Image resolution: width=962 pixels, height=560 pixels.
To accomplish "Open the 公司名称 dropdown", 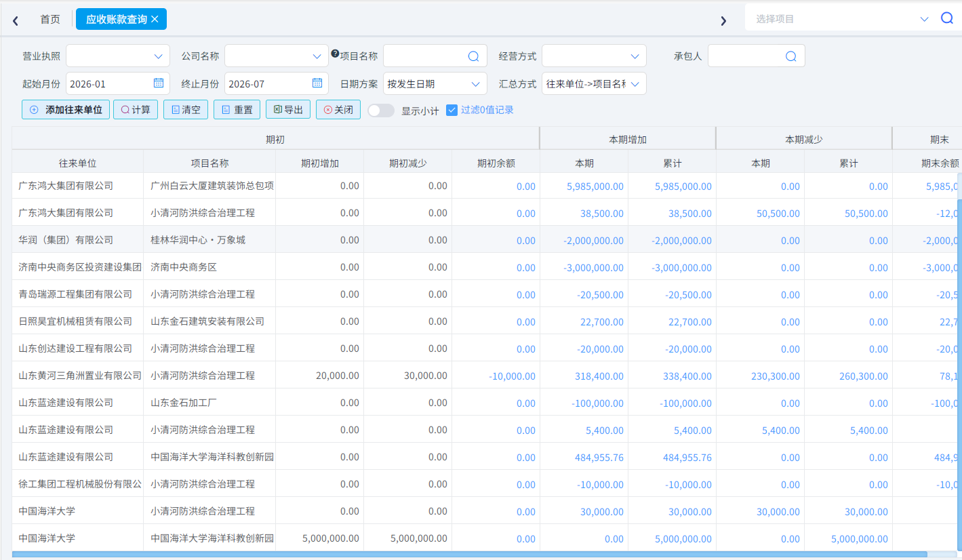I will point(277,56).
